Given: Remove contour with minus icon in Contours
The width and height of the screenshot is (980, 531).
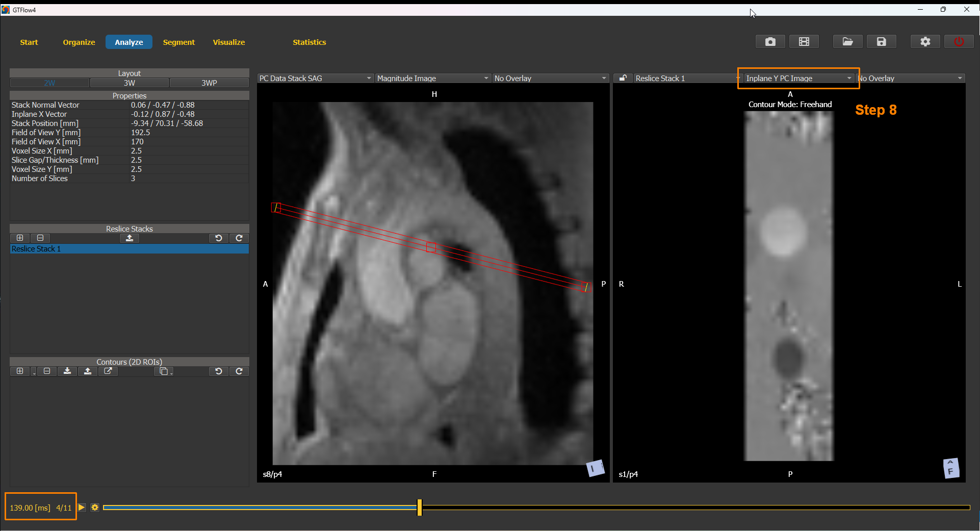Looking at the screenshot, I should (x=47, y=371).
